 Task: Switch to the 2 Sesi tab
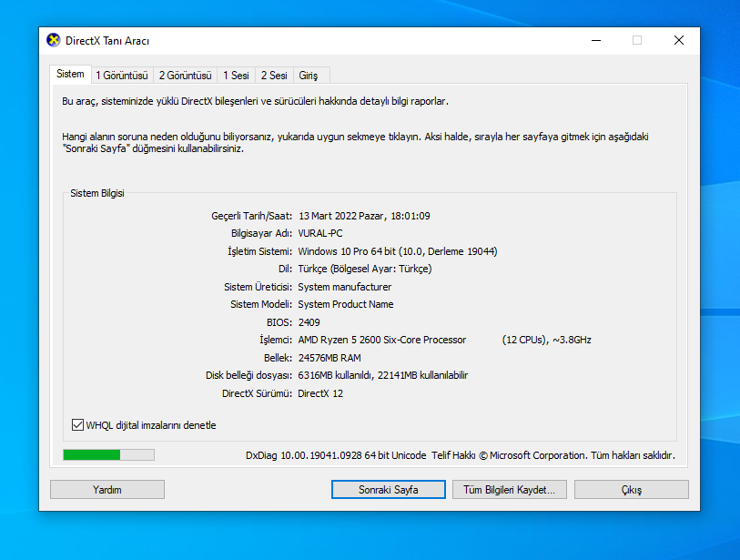[x=274, y=76]
